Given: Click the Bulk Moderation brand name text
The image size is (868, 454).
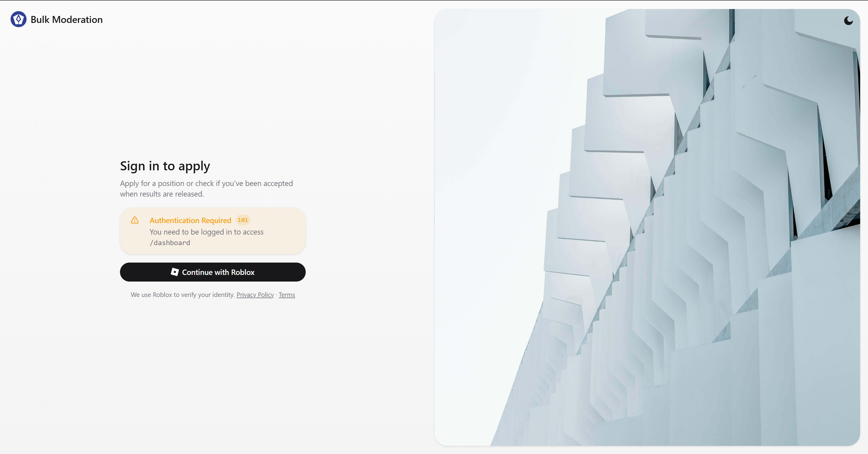Looking at the screenshot, I should (x=67, y=20).
